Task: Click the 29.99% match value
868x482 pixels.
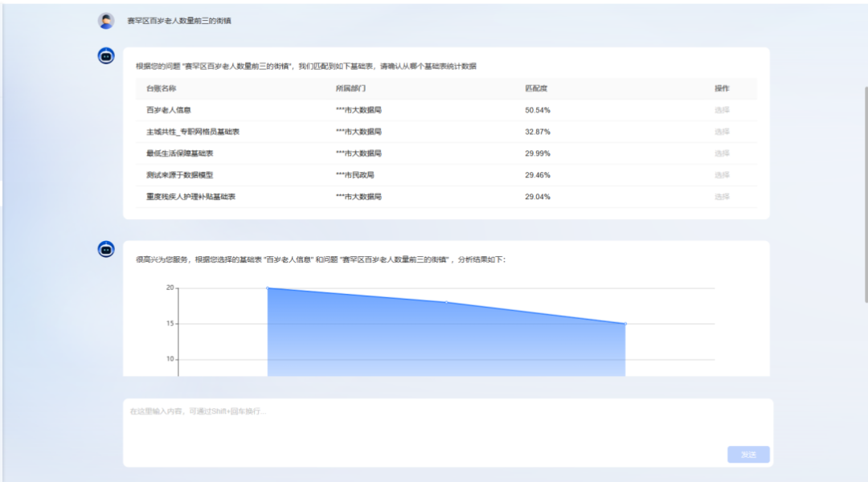Action: point(538,153)
